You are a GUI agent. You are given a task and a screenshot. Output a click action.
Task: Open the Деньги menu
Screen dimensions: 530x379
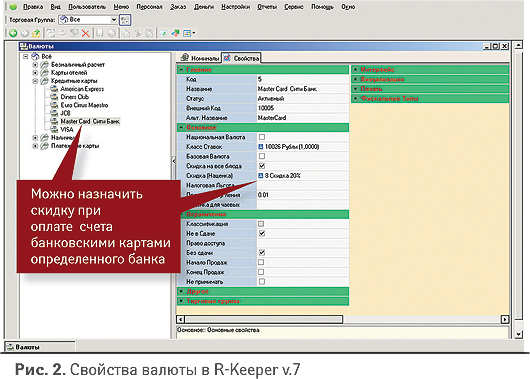[x=204, y=7]
